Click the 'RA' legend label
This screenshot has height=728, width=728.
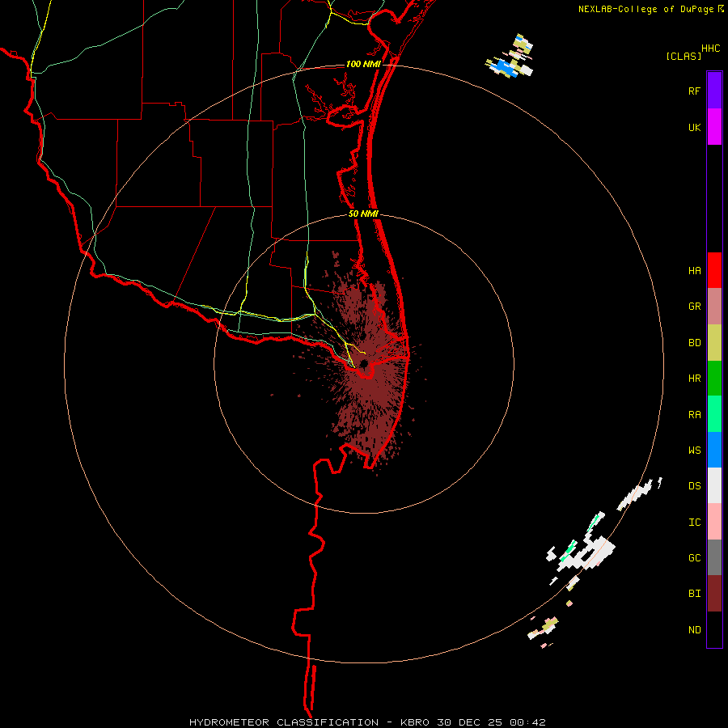(x=694, y=415)
